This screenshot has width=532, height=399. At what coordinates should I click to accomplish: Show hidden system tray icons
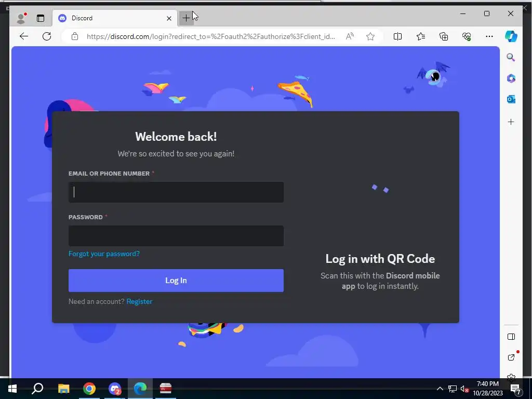(440, 389)
